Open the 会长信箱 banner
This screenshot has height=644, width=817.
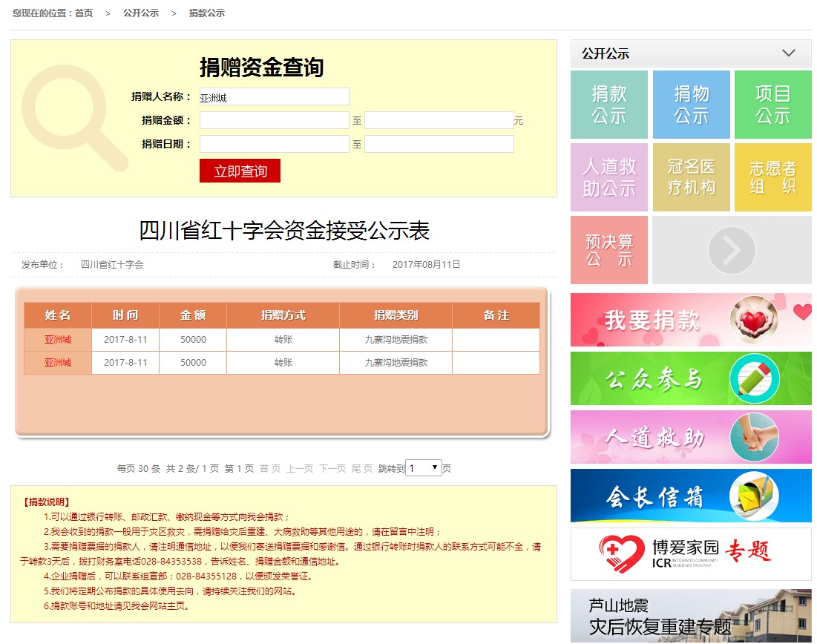(690, 496)
